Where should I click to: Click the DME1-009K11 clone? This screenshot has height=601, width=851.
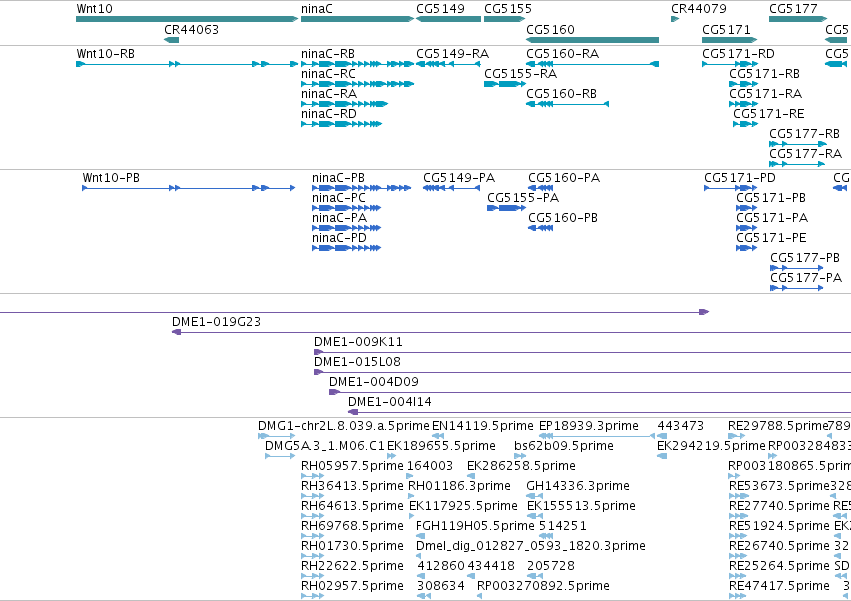coord(582,352)
